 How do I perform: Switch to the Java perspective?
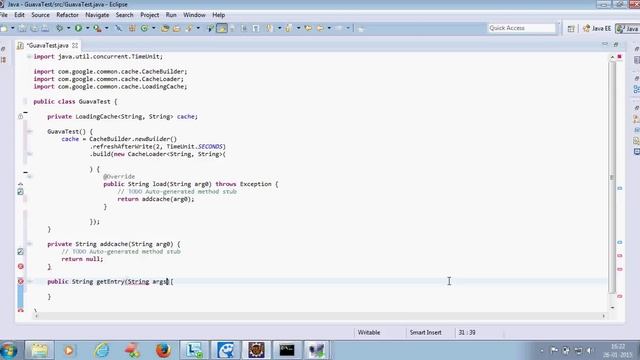pyautogui.click(x=628, y=28)
